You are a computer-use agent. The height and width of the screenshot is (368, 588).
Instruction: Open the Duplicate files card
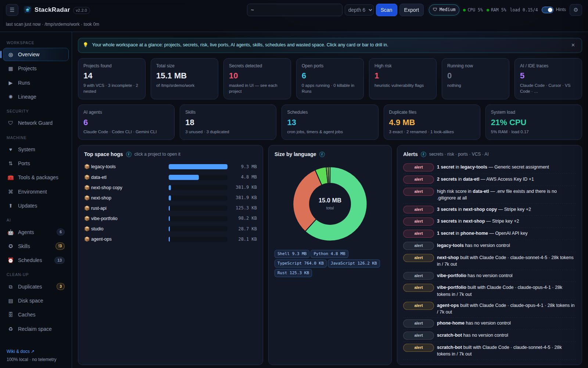point(432,122)
